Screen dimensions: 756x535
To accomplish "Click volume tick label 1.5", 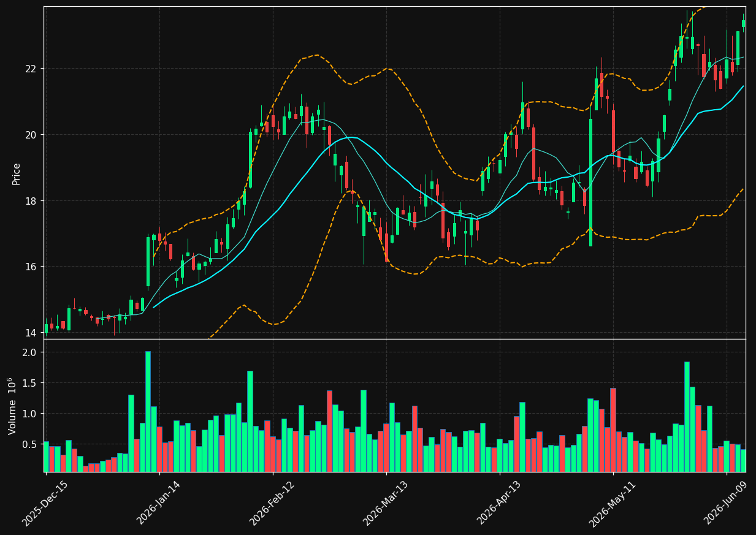I will (x=30, y=383).
